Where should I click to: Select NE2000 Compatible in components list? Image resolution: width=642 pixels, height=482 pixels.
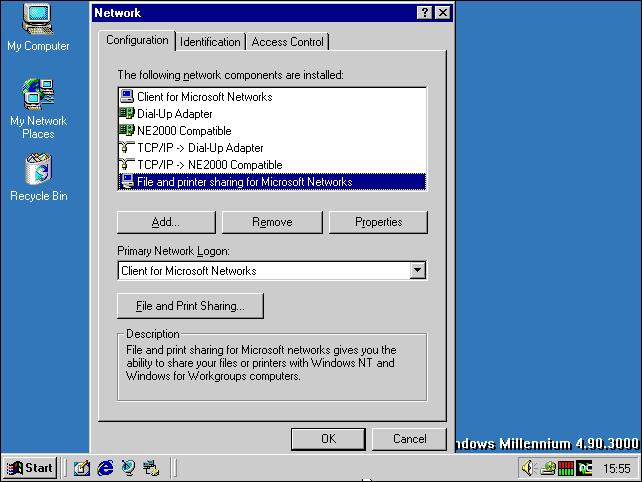click(x=272, y=131)
